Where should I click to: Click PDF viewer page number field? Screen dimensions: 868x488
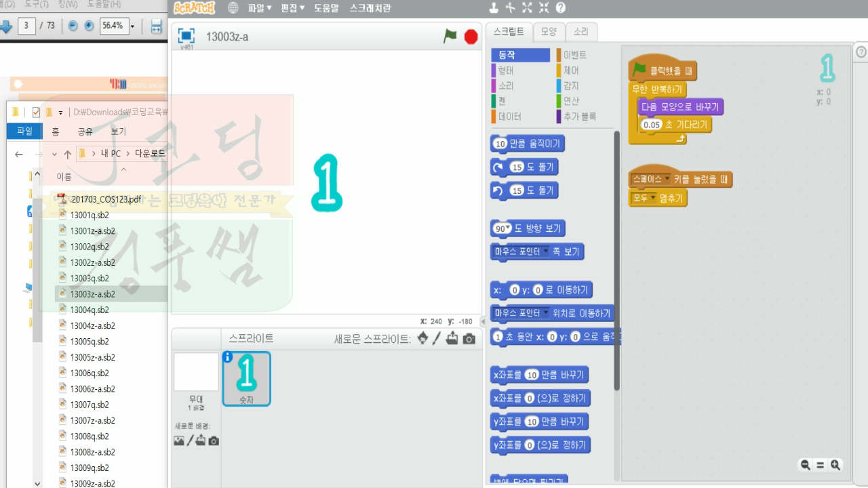28,26
